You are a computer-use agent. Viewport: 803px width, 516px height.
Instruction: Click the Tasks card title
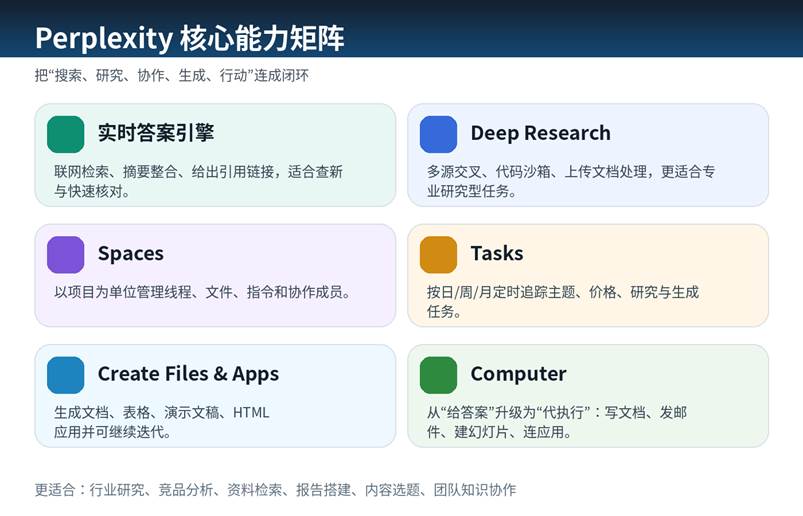[497, 253]
